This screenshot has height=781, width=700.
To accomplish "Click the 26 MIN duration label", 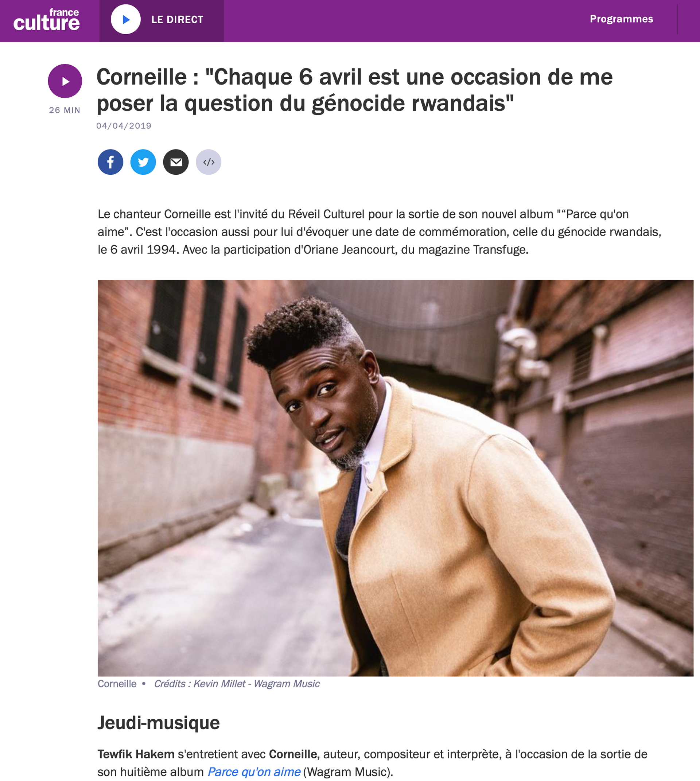I will (65, 110).
